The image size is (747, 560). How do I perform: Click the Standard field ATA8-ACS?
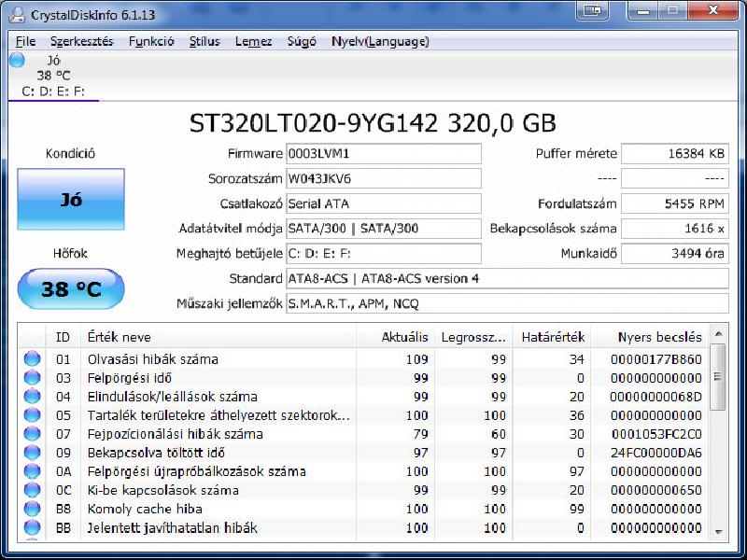507,278
